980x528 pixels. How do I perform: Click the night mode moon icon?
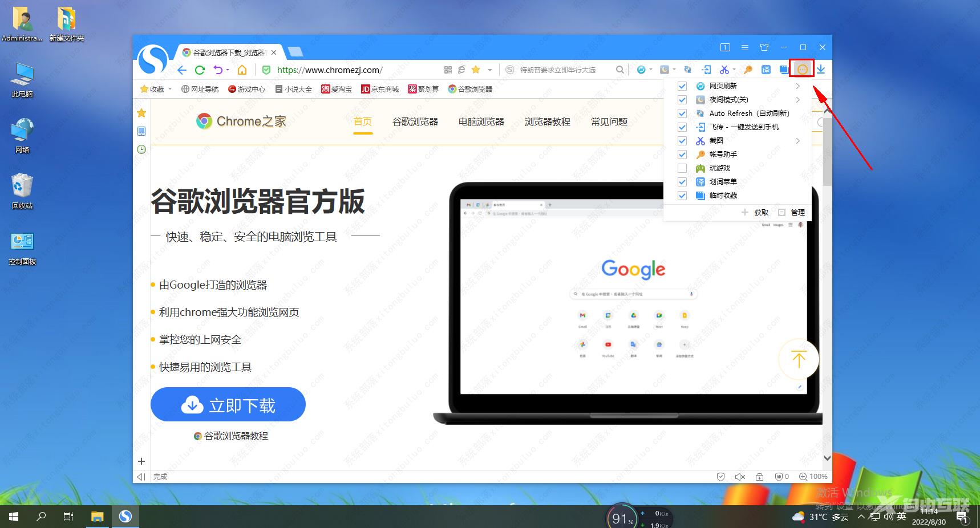[x=665, y=70]
